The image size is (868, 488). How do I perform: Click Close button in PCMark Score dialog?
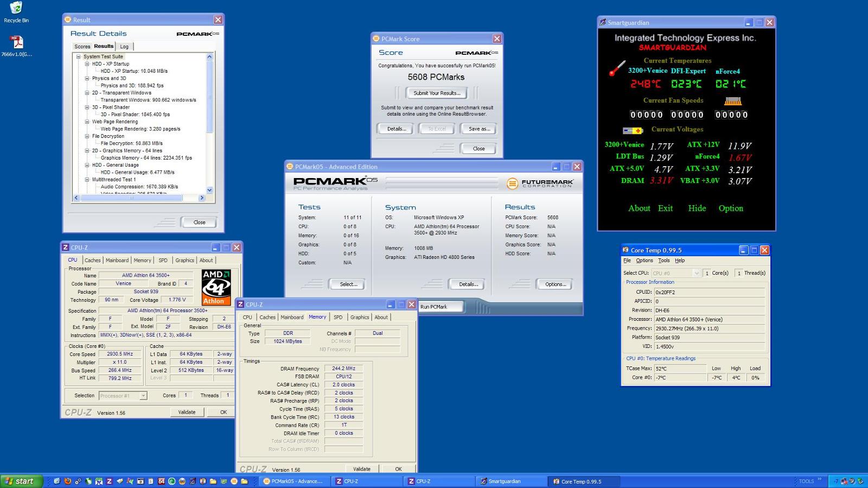point(478,148)
